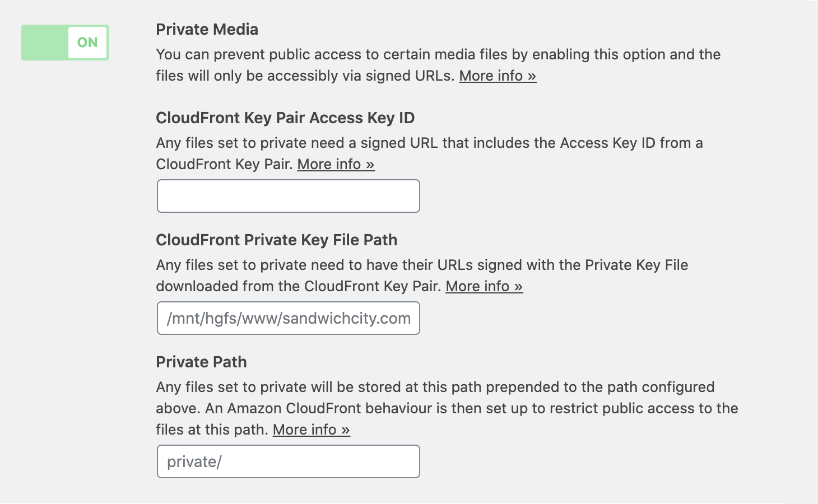Screen dimensions: 818x504
Task: Open More info link for Access Key ID
Action: (x=336, y=164)
